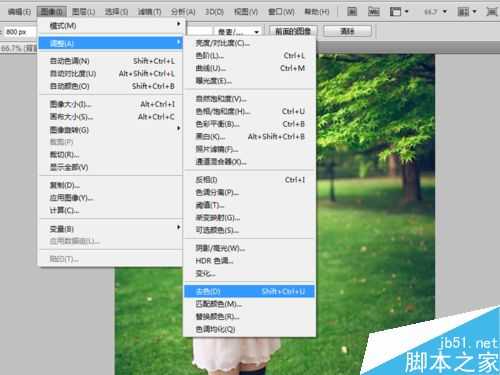Open 变化 adjustment
Viewport: 500px width, 375px height.
pos(249,273)
